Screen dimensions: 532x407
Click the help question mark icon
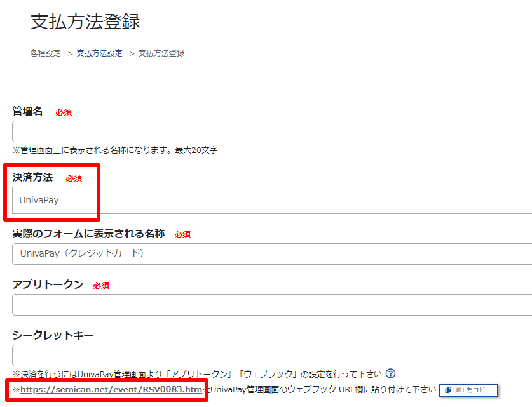[390, 373]
